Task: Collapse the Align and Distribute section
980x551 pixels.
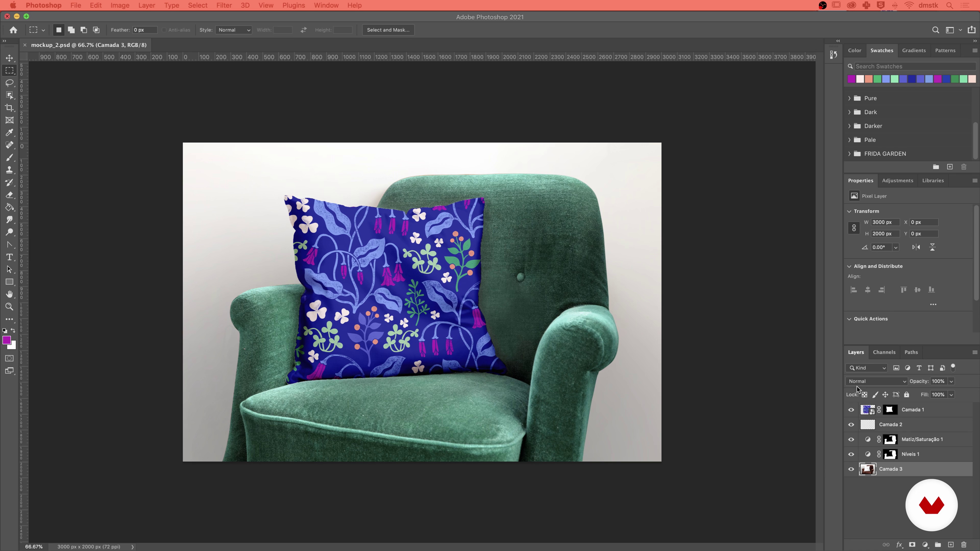Action: [849, 266]
